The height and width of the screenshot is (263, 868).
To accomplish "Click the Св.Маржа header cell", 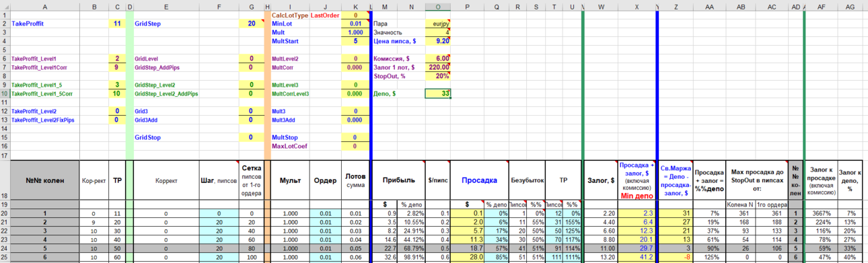I will tap(676, 181).
